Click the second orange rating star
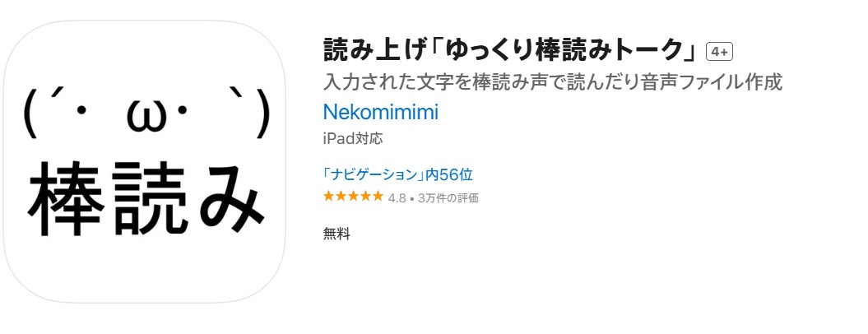868x334 pixels. click(341, 196)
